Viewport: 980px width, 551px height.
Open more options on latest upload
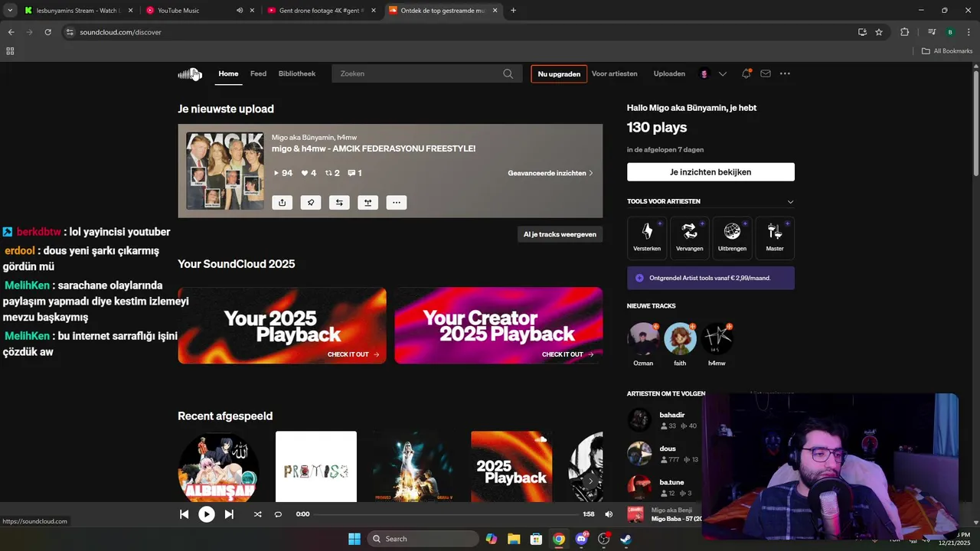click(396, 203)
